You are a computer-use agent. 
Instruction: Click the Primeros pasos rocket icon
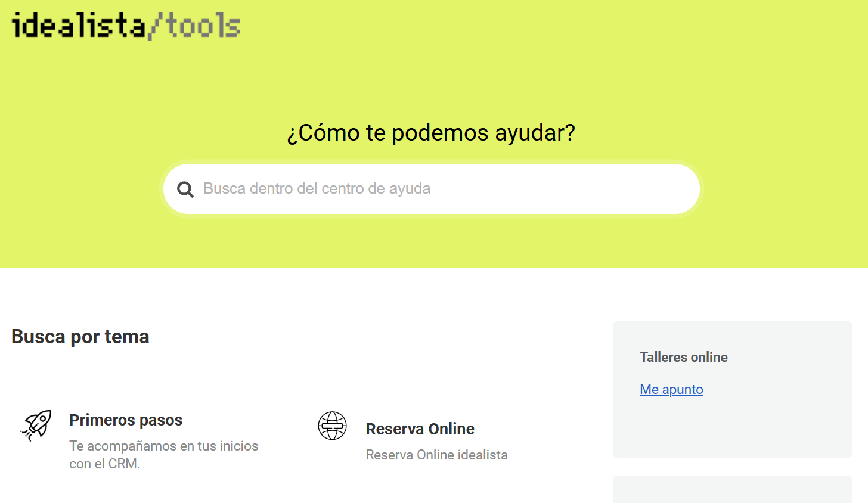pyautogui.click(x=36, y=425)
